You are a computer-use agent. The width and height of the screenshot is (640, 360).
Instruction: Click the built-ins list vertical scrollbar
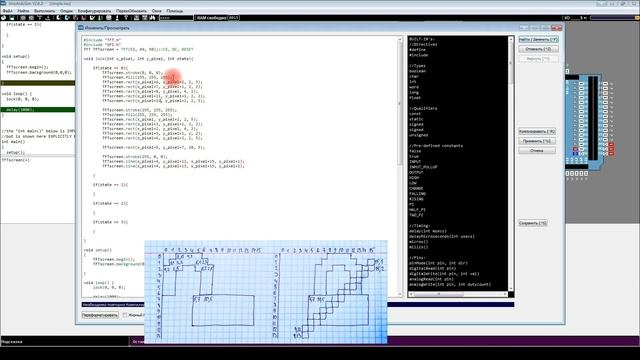point(511,163)
